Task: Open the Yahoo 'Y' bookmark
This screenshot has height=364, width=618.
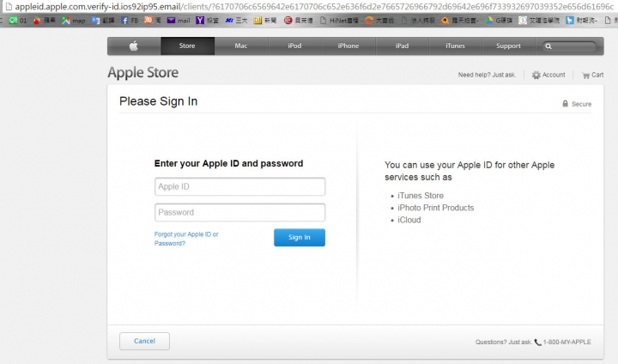Action: (x=208, y=21)
